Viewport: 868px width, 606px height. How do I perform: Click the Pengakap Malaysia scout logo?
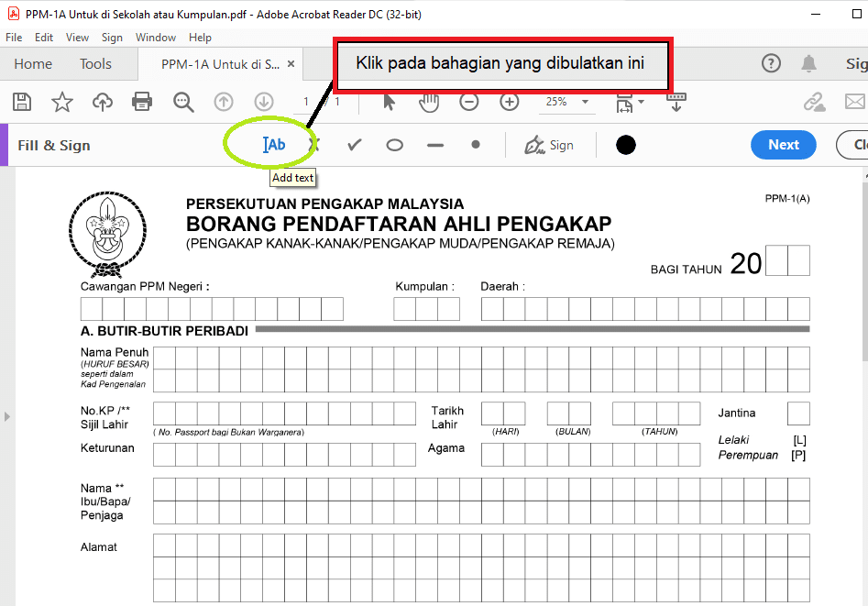[108, 235]
